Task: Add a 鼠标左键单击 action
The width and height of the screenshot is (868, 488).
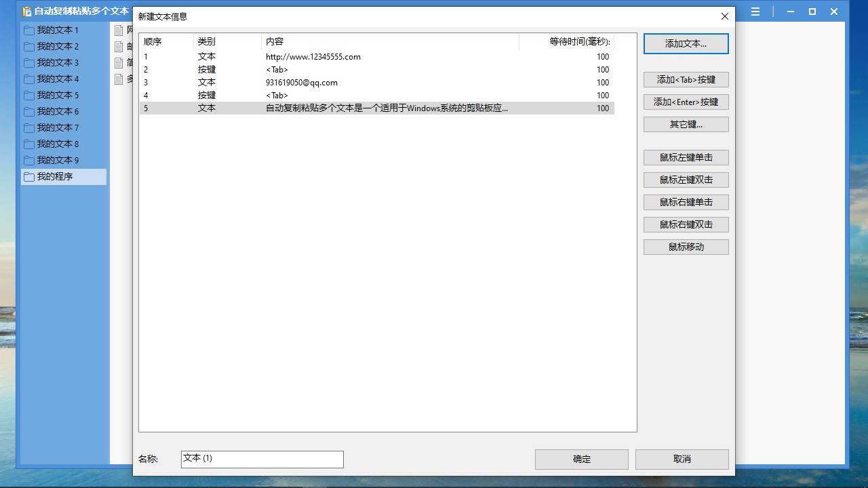Action: (686, 157)
